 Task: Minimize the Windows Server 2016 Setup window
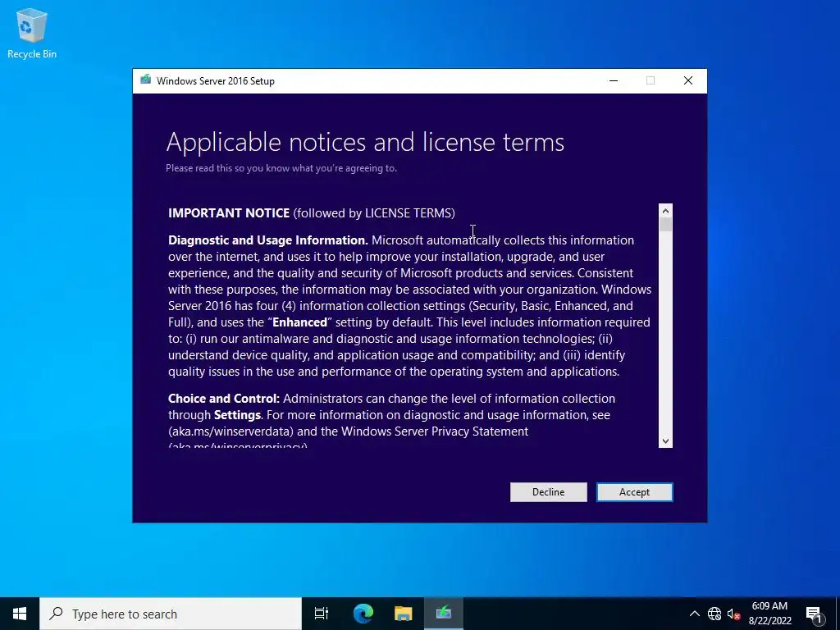click(614, 80)
